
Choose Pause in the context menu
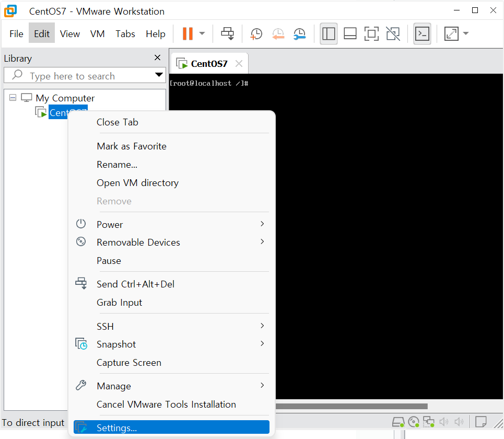point(171,260)
